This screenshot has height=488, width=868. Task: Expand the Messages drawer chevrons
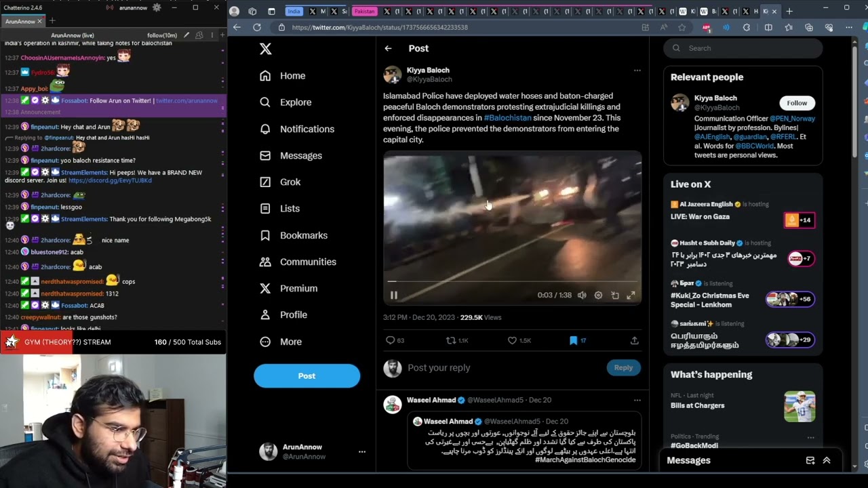827,460
